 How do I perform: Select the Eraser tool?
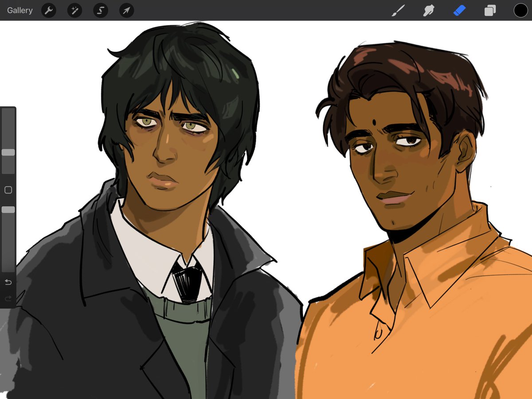tap(460, 10)
